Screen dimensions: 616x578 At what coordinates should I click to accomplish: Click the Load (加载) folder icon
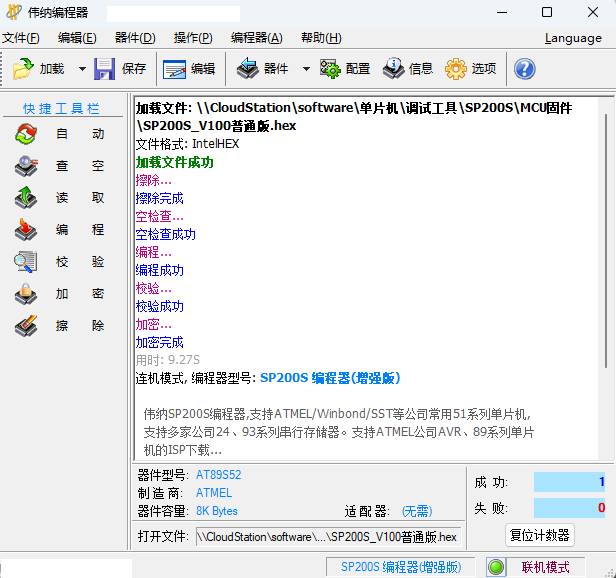click(23, 69)
